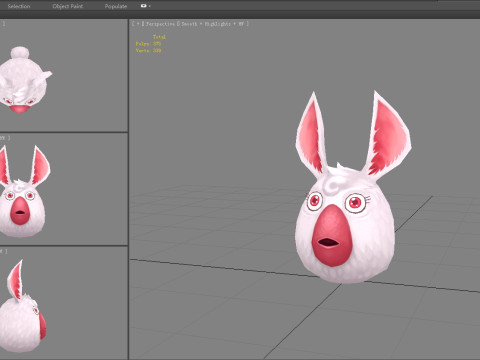Click the ribbon display options icon
The height and width of the screenshot is (360, 480).
tap(144, 6)
